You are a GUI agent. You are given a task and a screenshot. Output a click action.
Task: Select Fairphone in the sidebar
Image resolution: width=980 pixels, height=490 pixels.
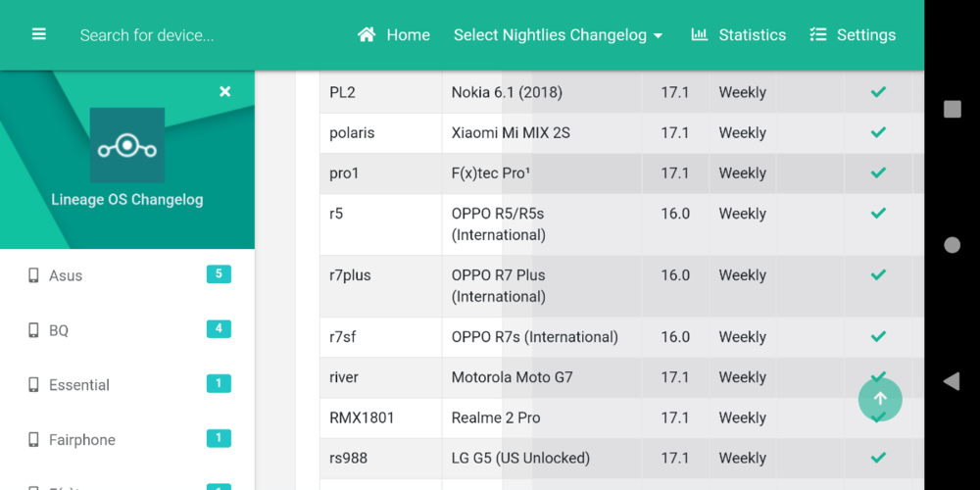(x=81, y=440)
